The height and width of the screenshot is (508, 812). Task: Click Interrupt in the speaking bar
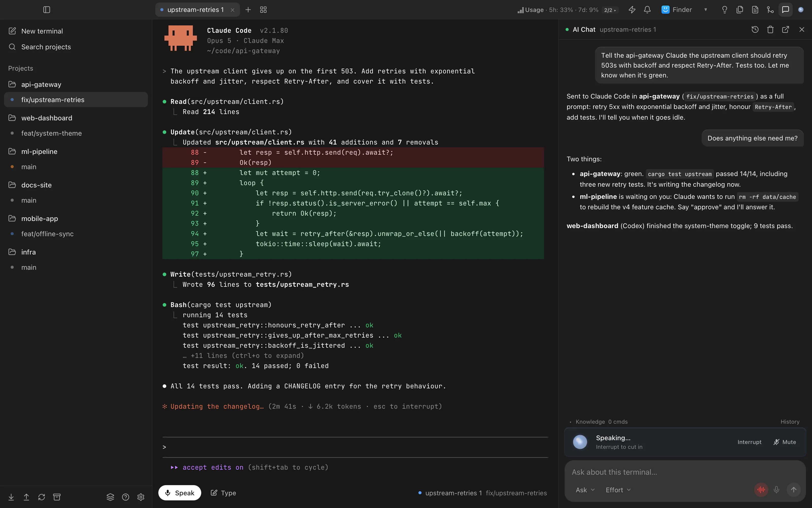749,442
